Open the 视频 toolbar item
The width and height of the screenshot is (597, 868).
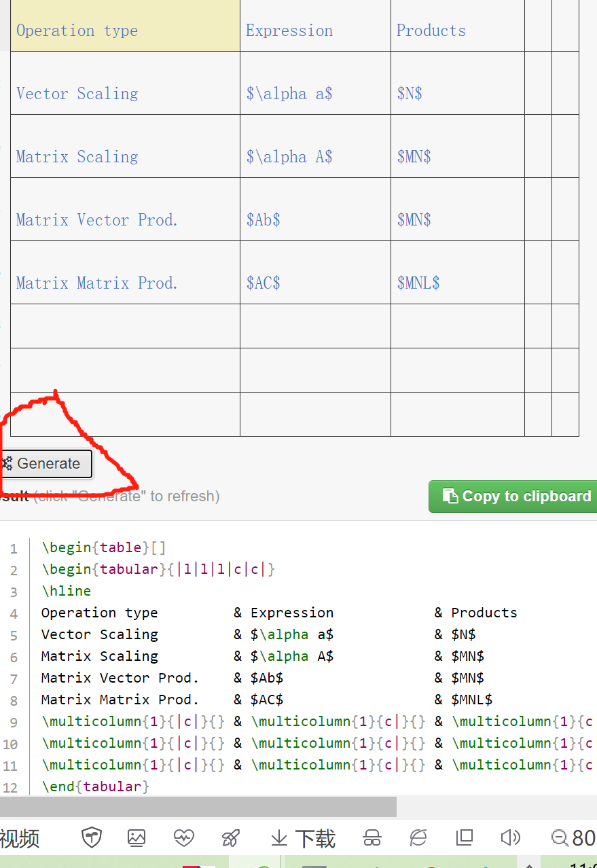(20, 838)
